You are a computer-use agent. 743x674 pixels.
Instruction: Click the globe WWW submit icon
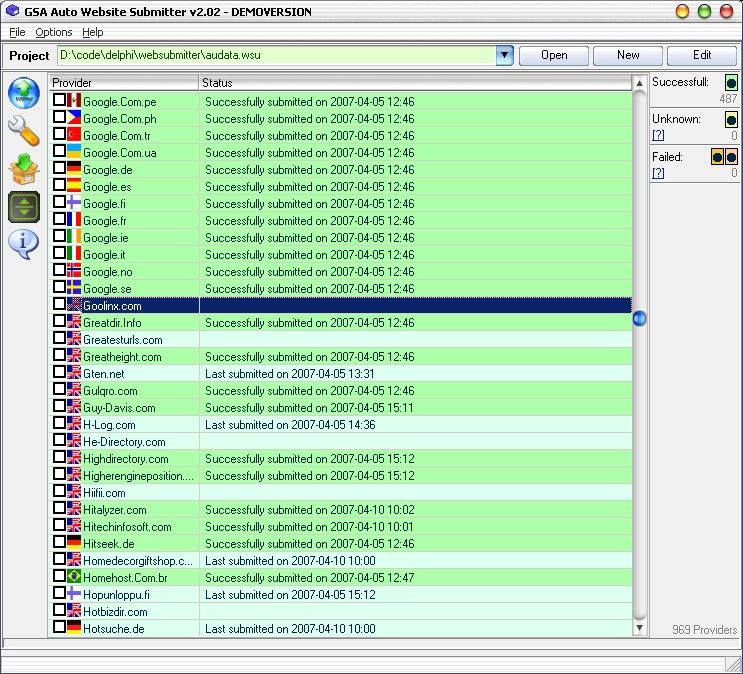[x=23, y=93]
